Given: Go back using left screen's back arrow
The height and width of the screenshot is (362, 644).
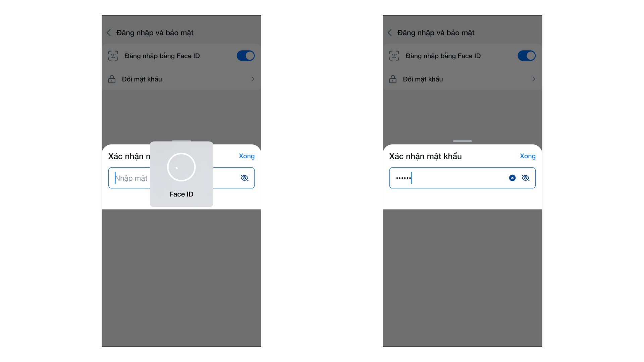Looking at the screenshot, I should click(x=109, y=33).
